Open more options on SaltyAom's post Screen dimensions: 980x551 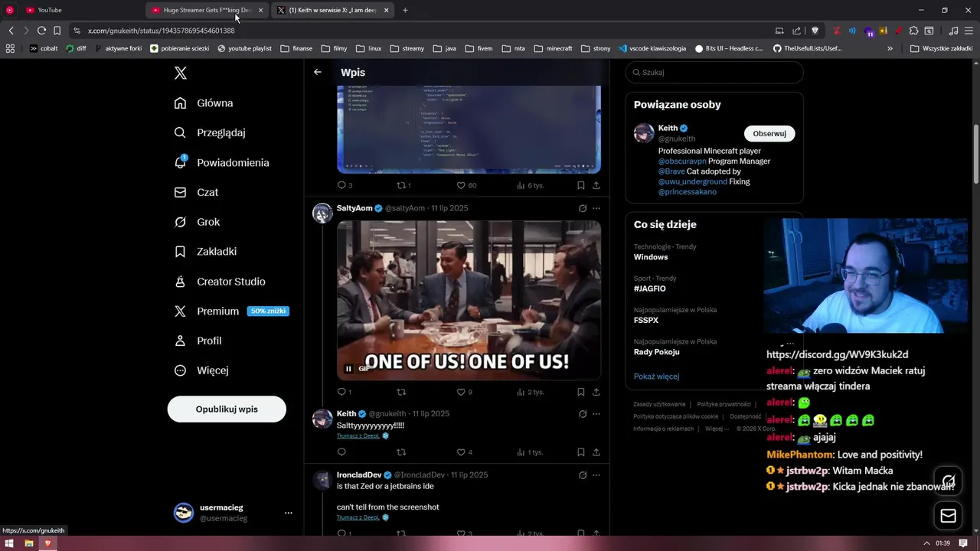(596, 208)
